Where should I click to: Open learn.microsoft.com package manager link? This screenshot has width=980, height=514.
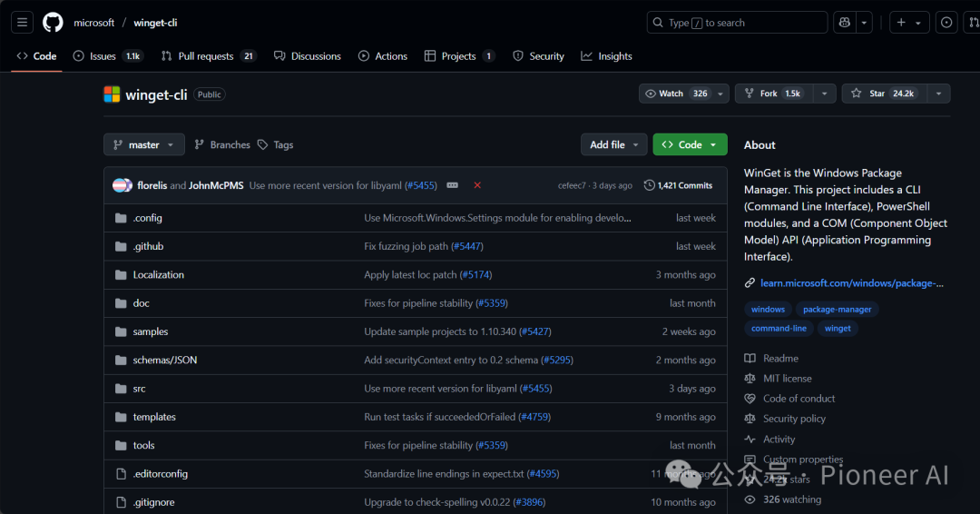(852, 283)
